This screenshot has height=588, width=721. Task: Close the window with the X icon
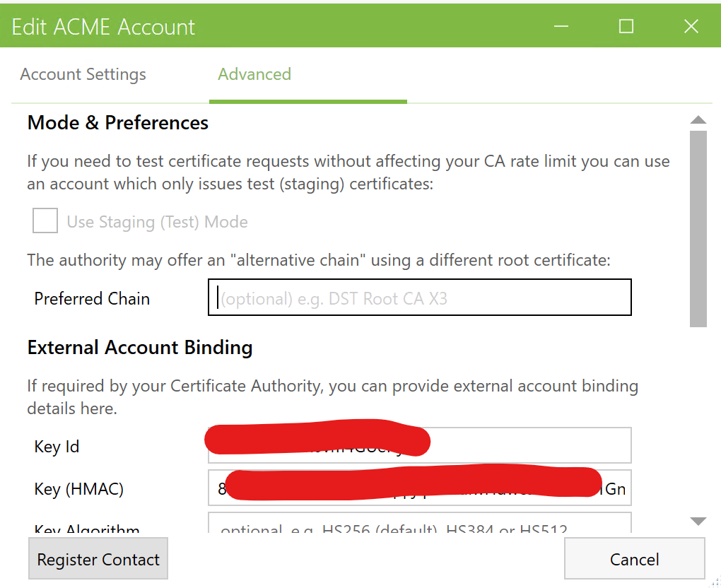[691, 27]
